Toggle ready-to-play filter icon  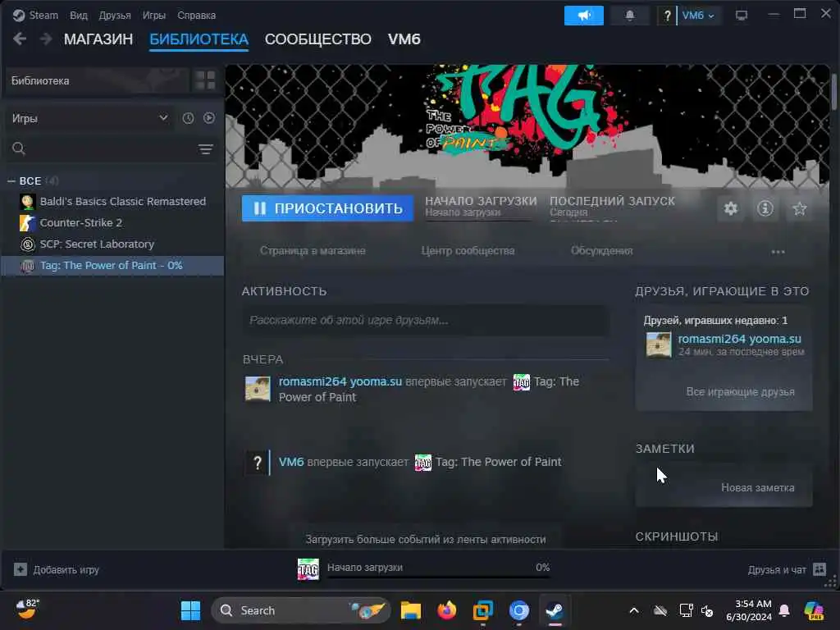click(x=209, y=118)
